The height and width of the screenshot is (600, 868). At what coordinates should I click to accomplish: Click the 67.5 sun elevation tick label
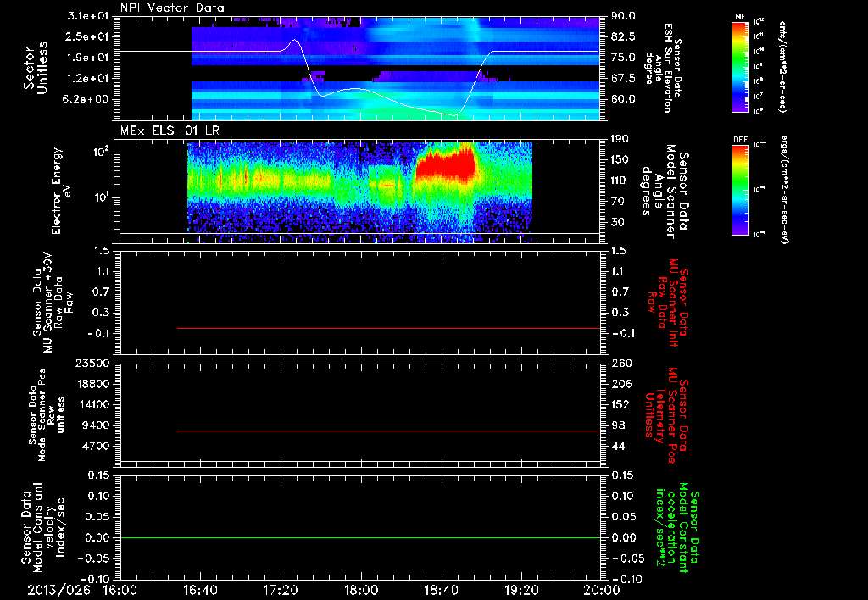623,79
